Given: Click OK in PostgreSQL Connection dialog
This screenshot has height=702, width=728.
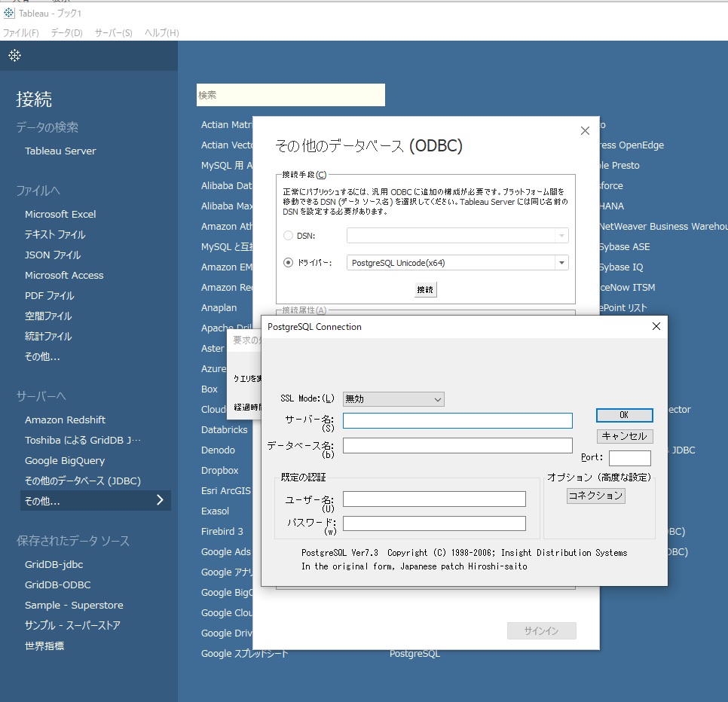Looking at the screenshot, I should click(x=624, y=415).
